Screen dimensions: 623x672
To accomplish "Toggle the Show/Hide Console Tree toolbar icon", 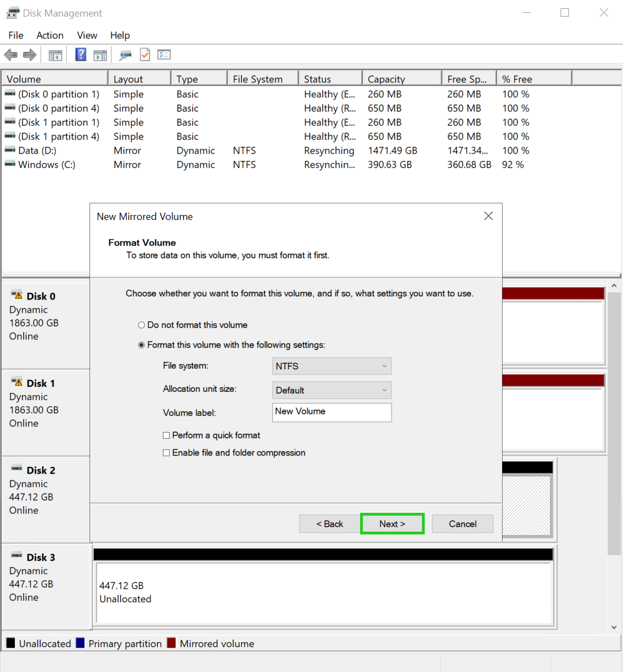I will pos(55,54).
